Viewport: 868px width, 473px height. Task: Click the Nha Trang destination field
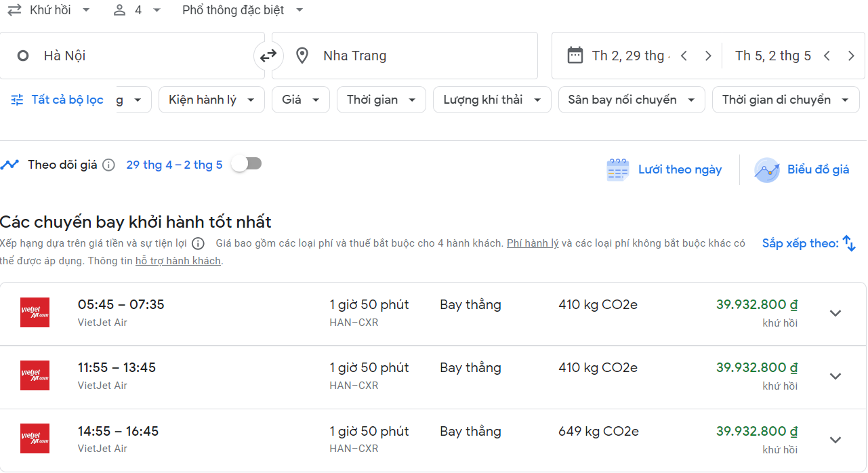click(413, 56)
